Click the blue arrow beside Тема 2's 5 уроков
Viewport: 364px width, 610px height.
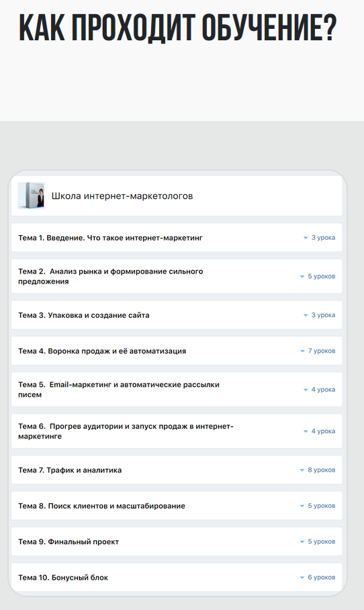click(x=302, y=277)
